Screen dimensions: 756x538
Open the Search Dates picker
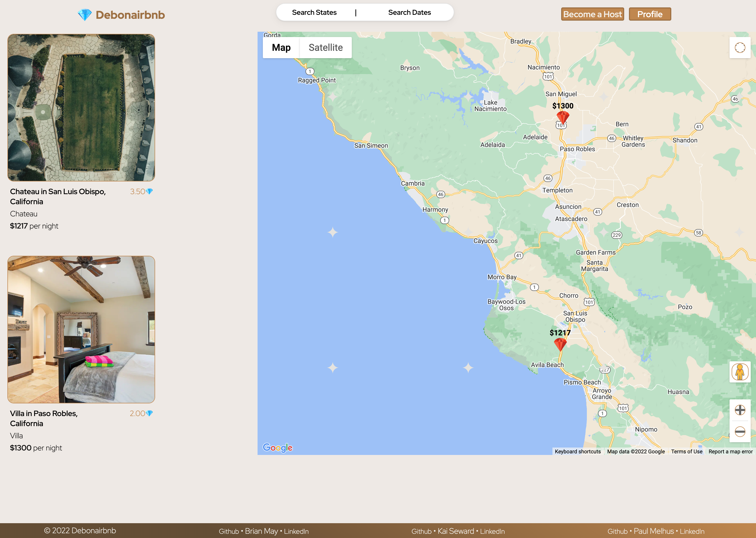(409, 13)
